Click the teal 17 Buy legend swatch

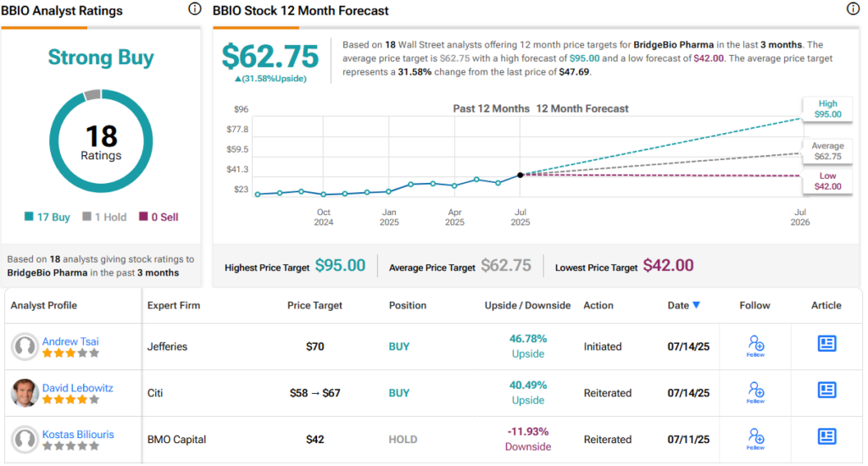tap(30, 217)
